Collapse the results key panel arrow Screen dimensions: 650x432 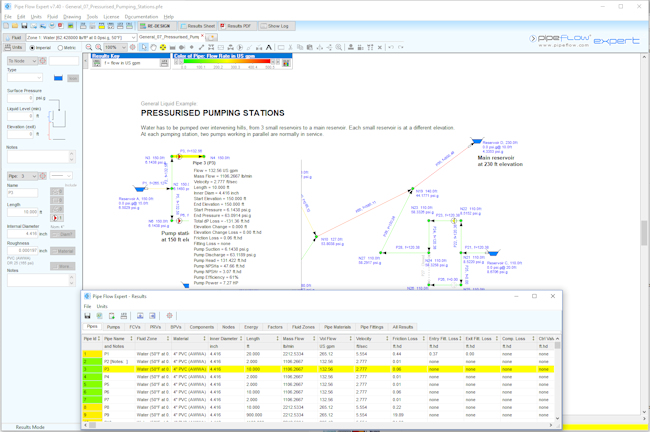85,61
